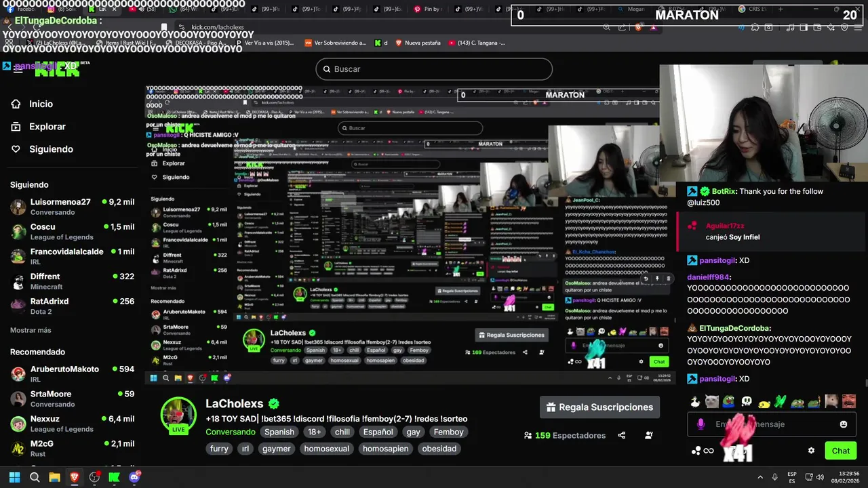This screenshot has width=868, height=488.
Task: Click Kick app taskbar icon
Action: [115, 477]
